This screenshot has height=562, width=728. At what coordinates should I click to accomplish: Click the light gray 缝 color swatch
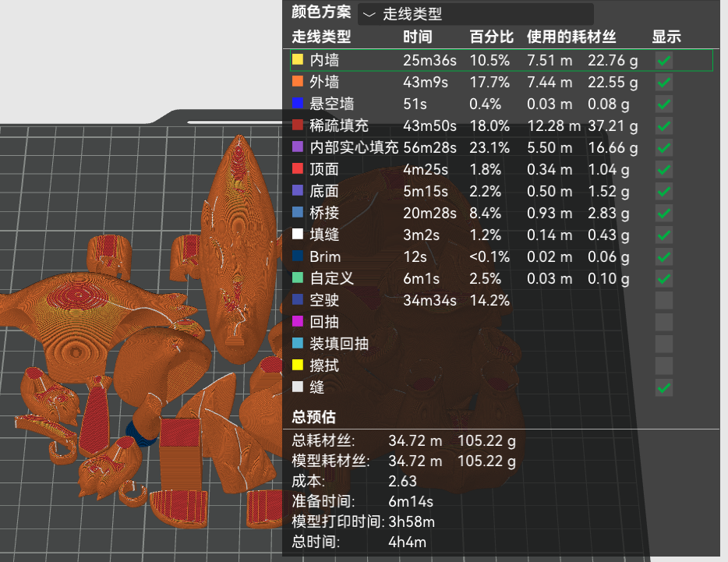point(298,387)
